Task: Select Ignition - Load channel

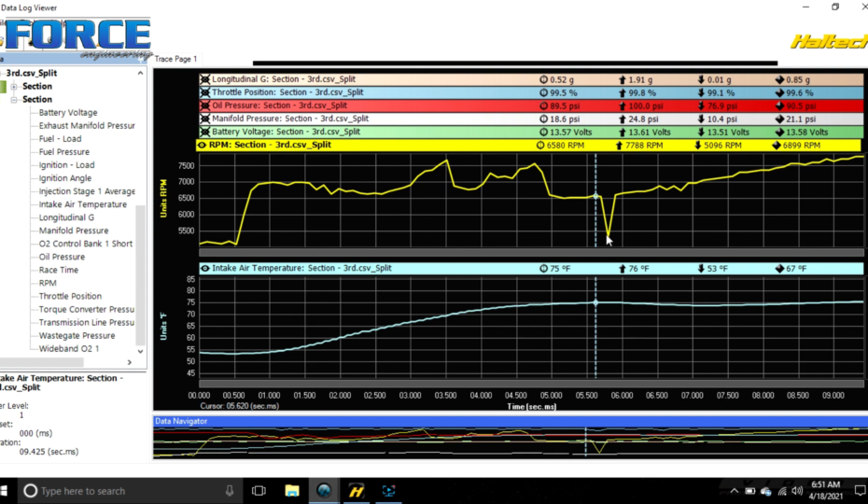Action: pyautogui.click(x=67, y=165)
